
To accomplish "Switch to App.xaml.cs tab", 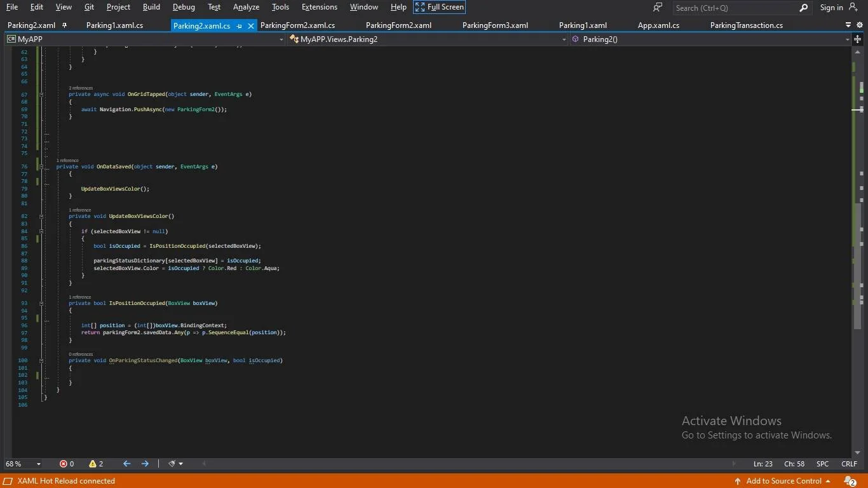I will point(658,25).
